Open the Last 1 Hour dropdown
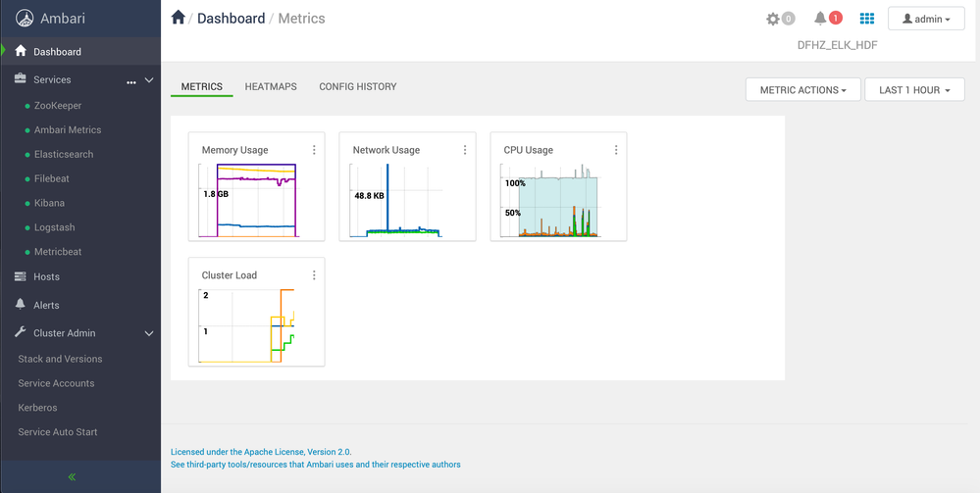Screen dimensions: 980x493 pyautogui.click(x=913, y=90)
